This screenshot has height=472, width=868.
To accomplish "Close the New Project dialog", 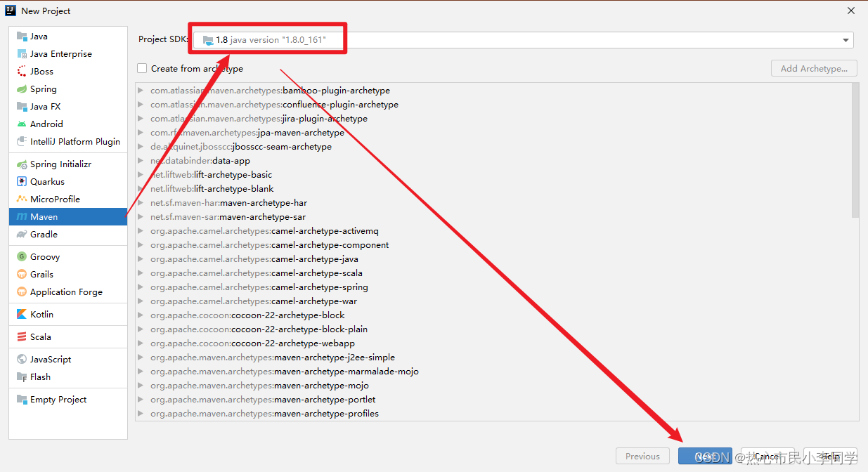I will tap(851, 11).
